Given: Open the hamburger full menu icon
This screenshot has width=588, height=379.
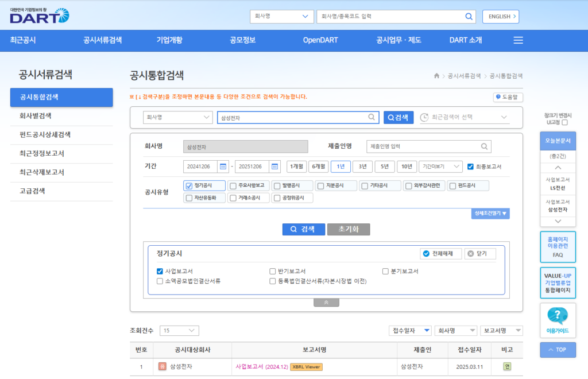Looking at the screenshot, I should (518, 40).
